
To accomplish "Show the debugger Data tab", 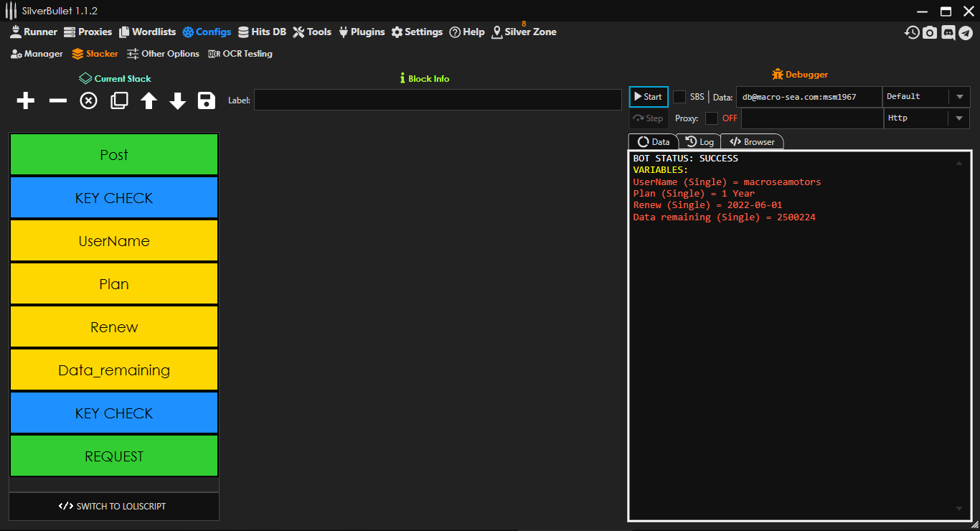I will [x=653, y=142].
